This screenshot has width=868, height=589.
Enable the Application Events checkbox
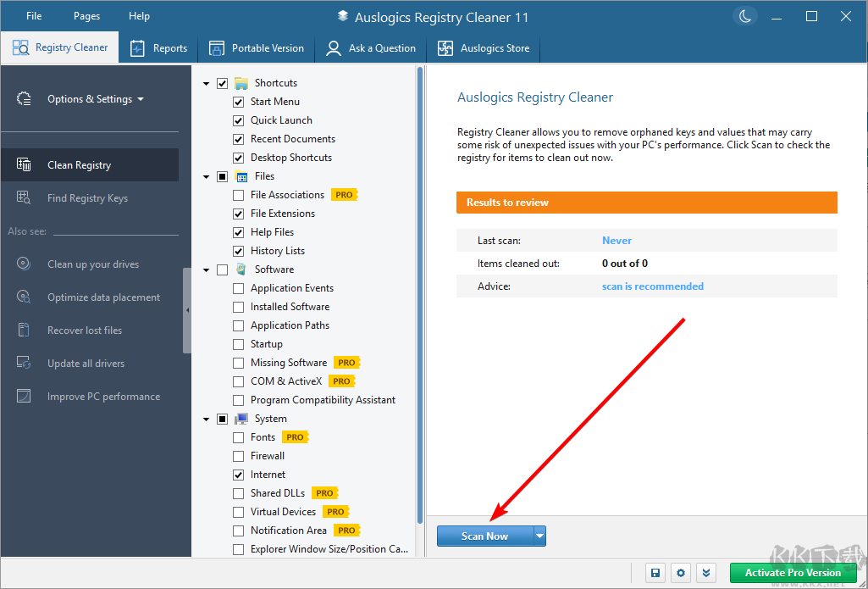click(238, 287)
